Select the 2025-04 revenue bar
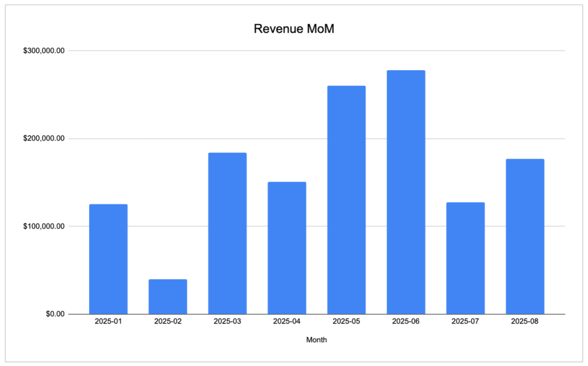Viewport: 588px width, 366px height. pos(287,248)
